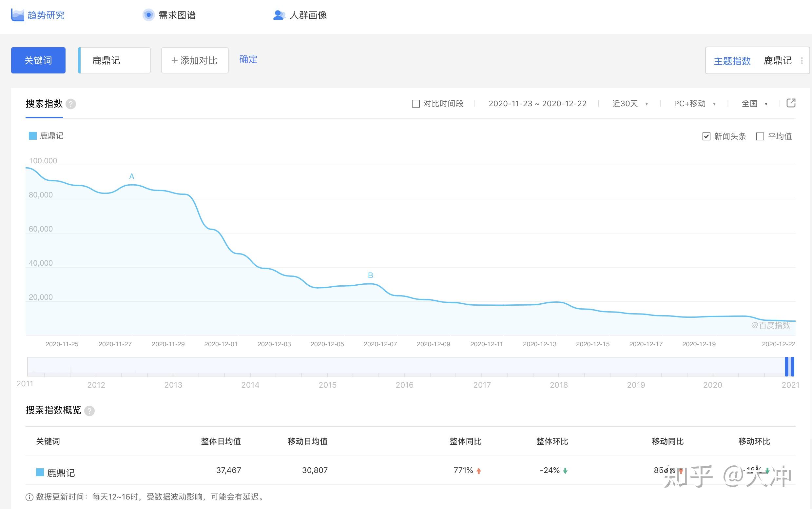Click help icon beside 搜索指数

point(71,104)
